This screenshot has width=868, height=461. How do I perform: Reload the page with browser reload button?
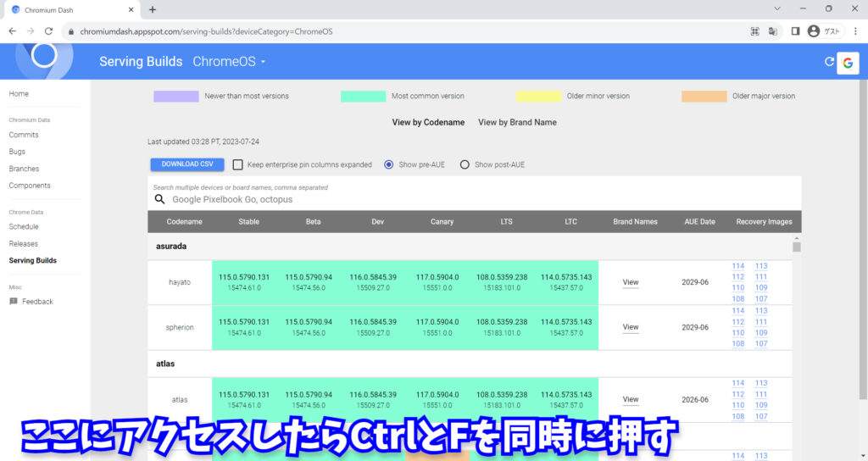pyautogui.click(x=50, y=31)
